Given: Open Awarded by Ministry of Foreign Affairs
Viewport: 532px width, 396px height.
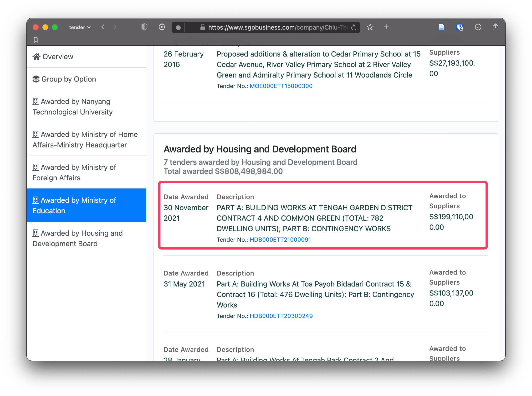Looking at the screenshot, I should click(x=87, y=172).
